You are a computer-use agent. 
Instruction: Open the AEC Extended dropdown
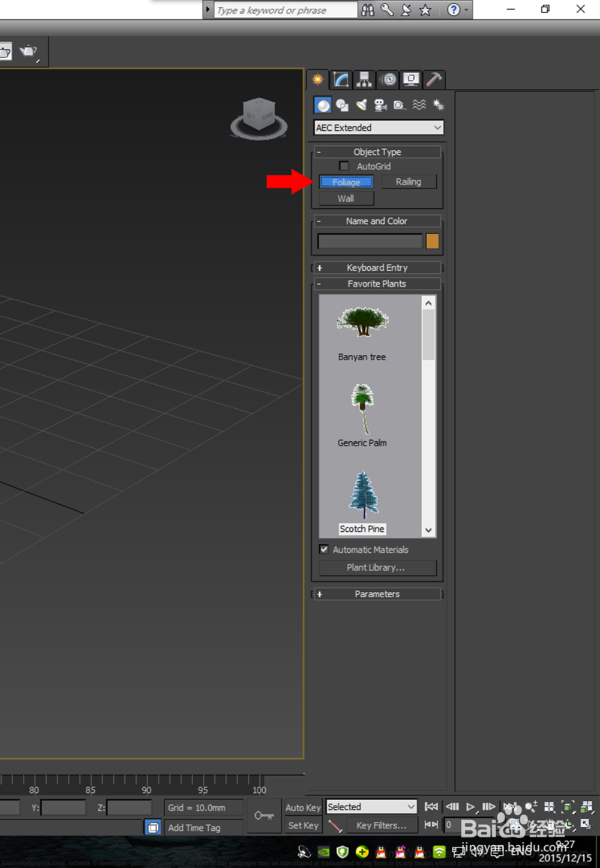click(x=379, y=127)
